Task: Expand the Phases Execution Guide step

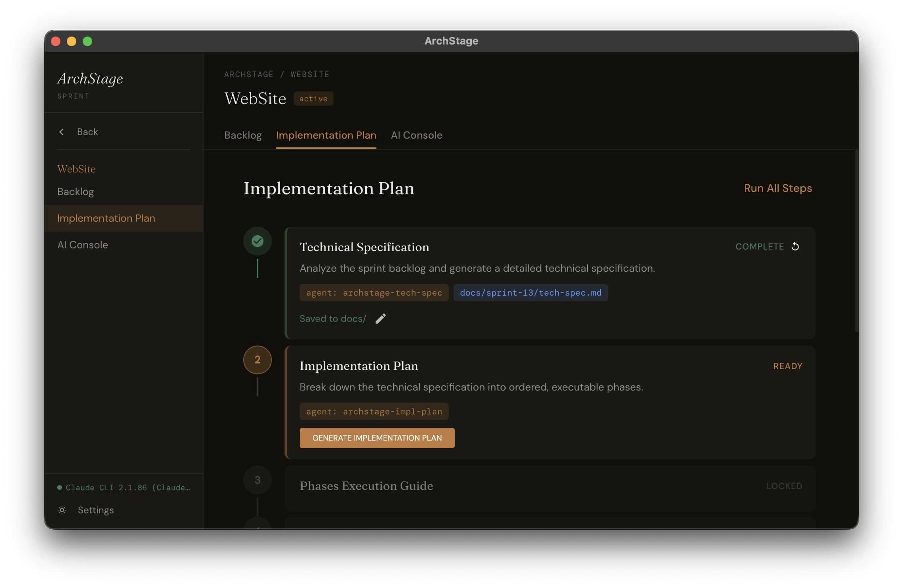Action: coord(366,486)
